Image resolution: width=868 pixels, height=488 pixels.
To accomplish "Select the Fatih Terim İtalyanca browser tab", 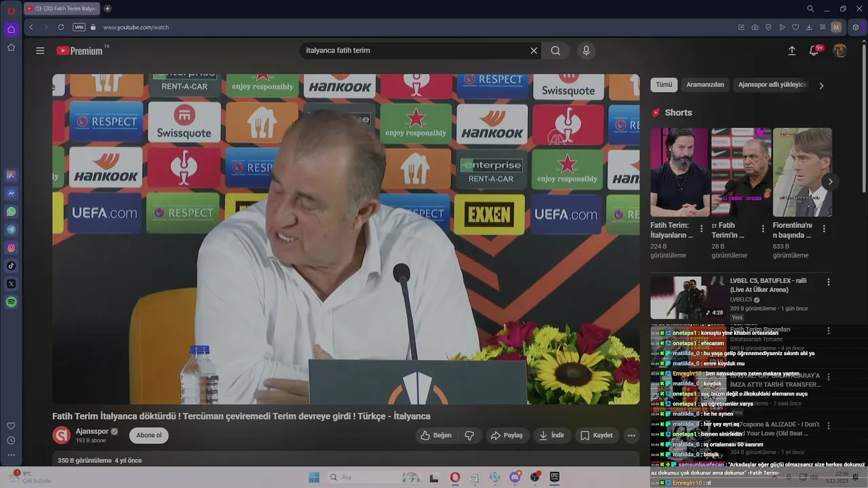I will coord(62,9).
